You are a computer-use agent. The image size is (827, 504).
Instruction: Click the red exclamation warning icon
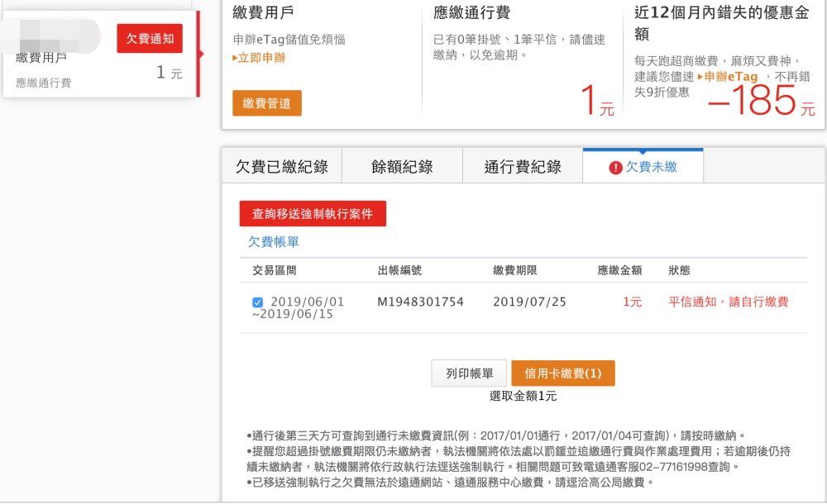615,168
